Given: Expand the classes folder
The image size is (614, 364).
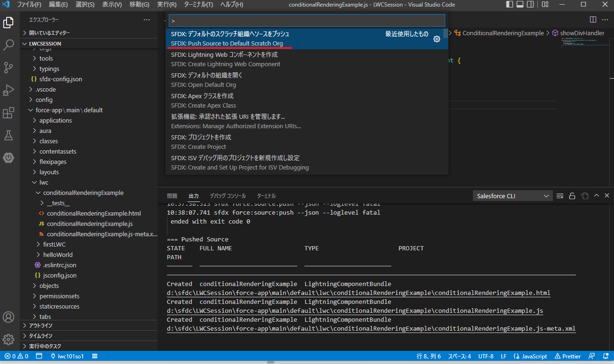Looking at the screenshot, I should click(88, 141).
